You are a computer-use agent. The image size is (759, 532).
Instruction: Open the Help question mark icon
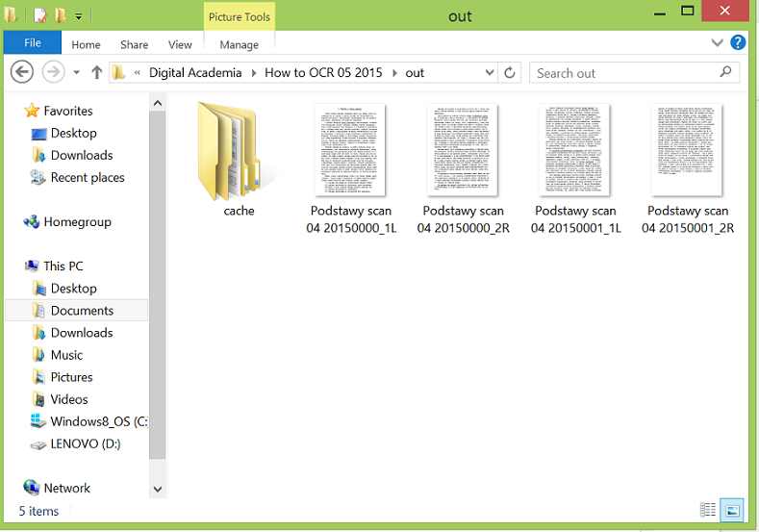pos(738,43)
